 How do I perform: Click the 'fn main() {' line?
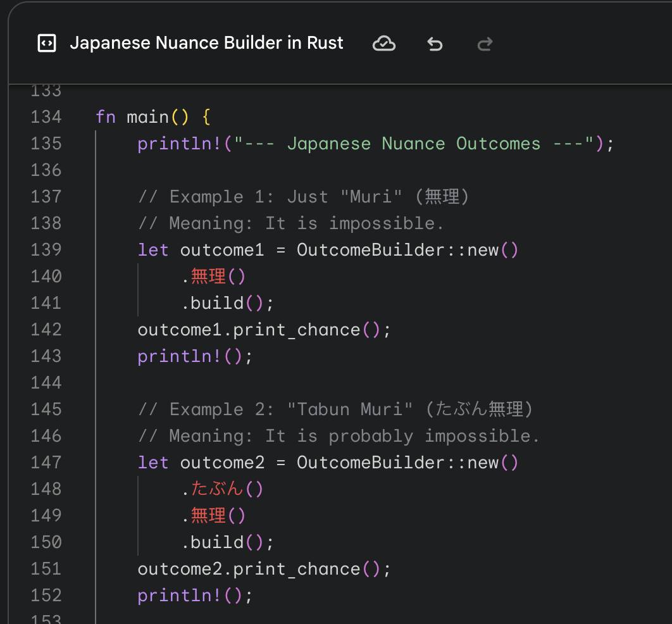click(153, 117)
